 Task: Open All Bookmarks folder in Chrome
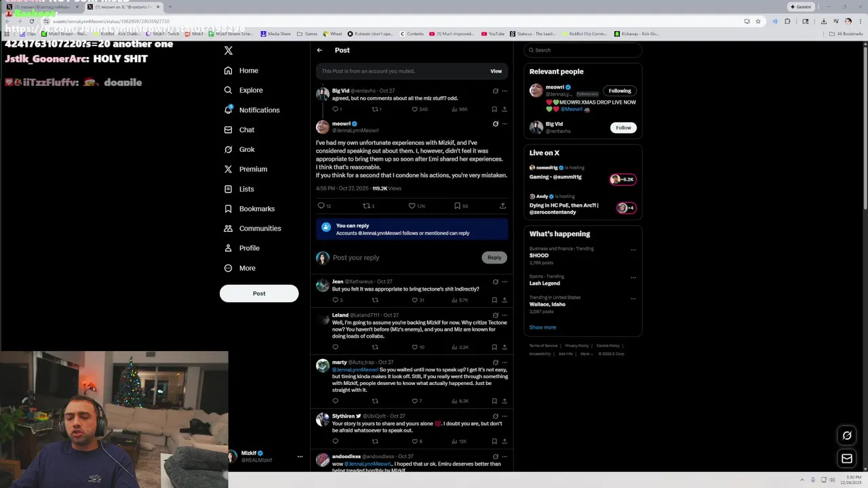click(846, 33)
